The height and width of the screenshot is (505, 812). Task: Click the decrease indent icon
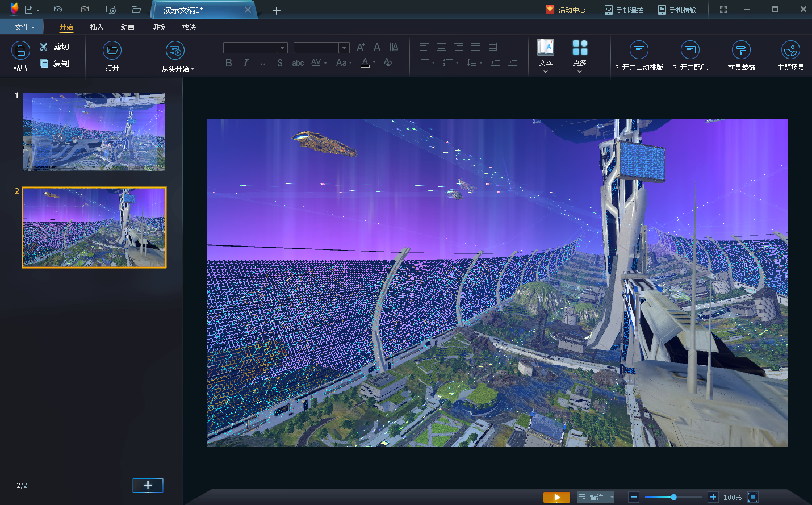(x=496, y=62)
